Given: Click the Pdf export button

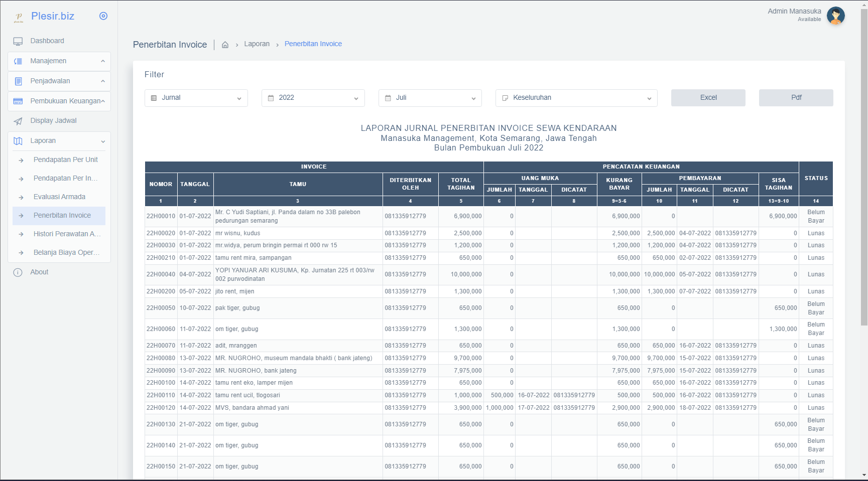Looking at the screenshot, I should tap(796, 98).
